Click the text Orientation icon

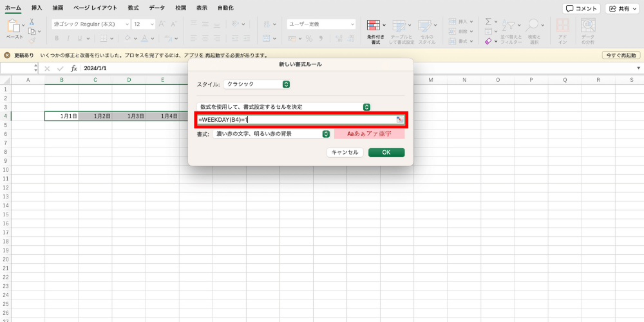pyautogui.click(x=235, y=24)
